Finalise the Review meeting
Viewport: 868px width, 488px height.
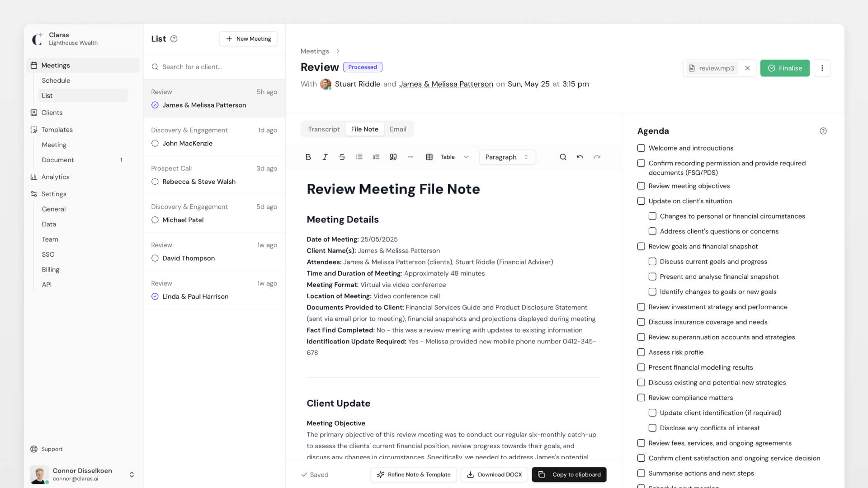[785, 68]
